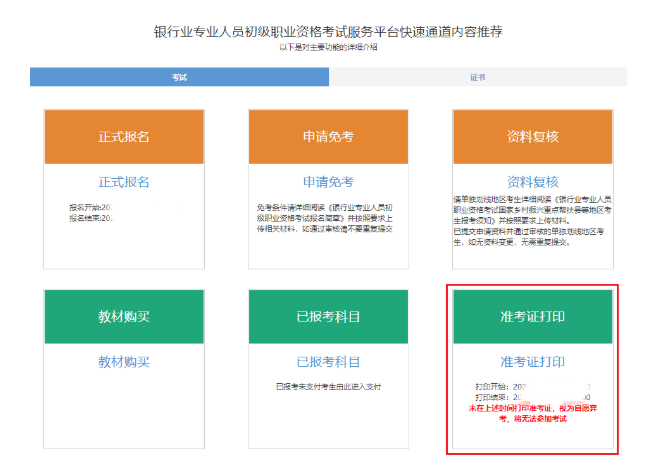Switch to the 考试 tab

click(179, 77)
